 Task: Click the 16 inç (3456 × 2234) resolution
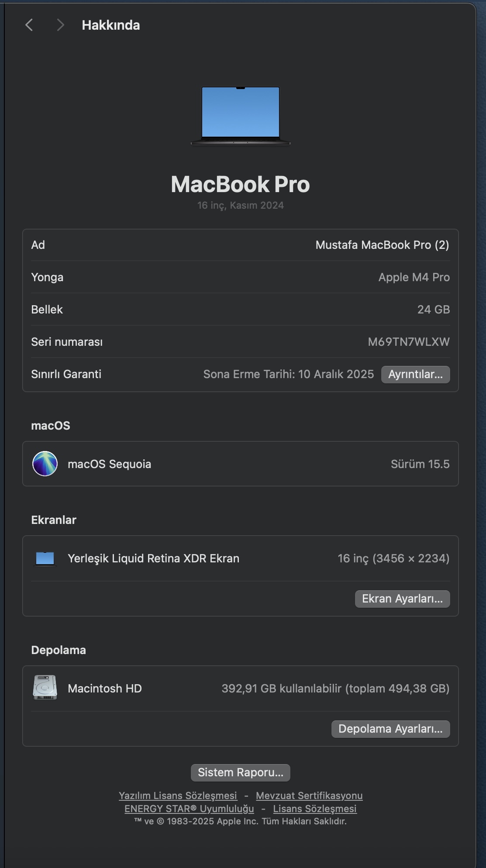[393, 558]
